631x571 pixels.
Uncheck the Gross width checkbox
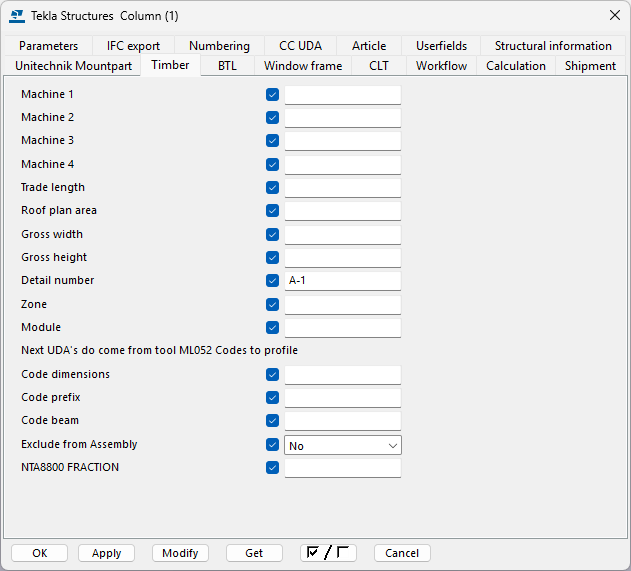pyautogui.click(x=272, y=235)
